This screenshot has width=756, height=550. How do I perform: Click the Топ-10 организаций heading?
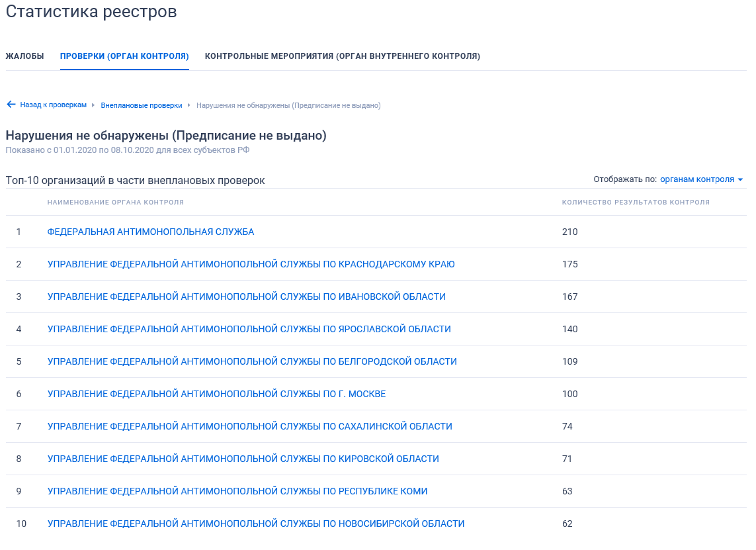pyautogui.click(x=135, y=181)
